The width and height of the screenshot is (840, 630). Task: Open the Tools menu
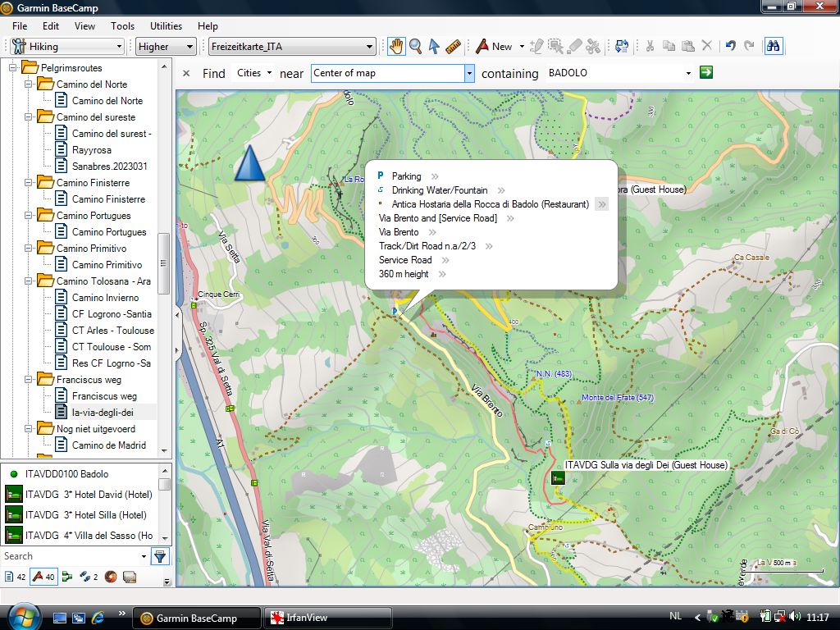(122, 26)
